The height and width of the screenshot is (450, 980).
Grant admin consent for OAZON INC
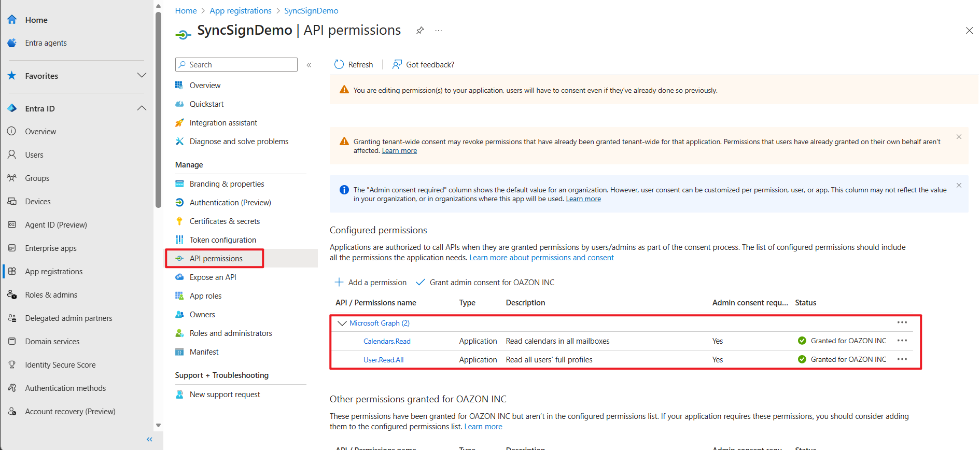pyautogui.click(x=485, y=283)
